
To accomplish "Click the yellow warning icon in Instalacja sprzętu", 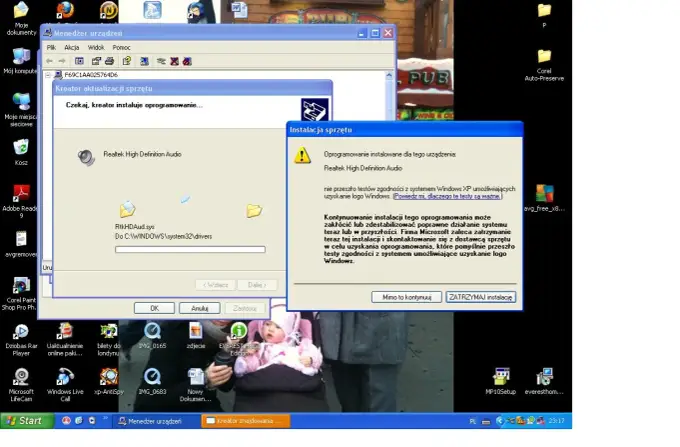I will 302,155.
